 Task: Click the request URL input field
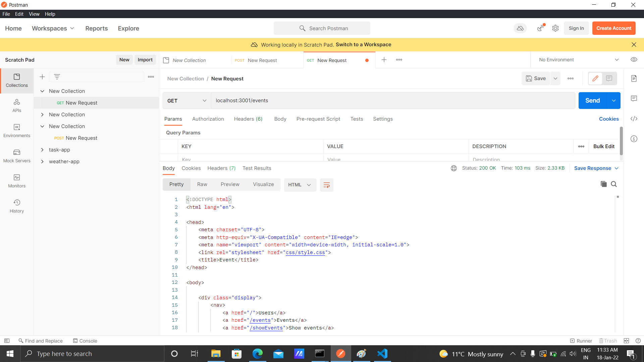(x=393, y=101)
